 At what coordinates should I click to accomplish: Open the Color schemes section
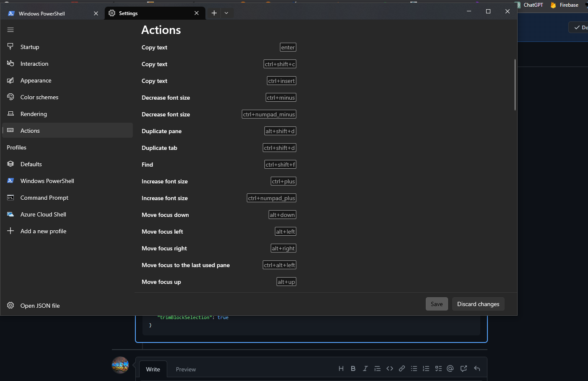pos(39,97)
